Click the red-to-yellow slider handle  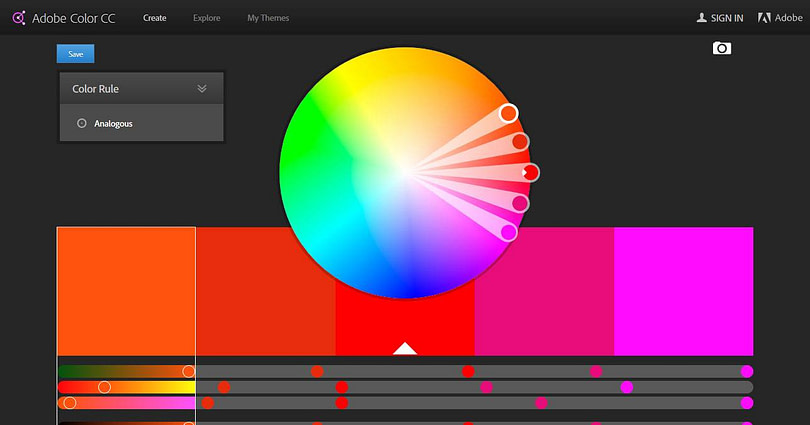[104, 387]
